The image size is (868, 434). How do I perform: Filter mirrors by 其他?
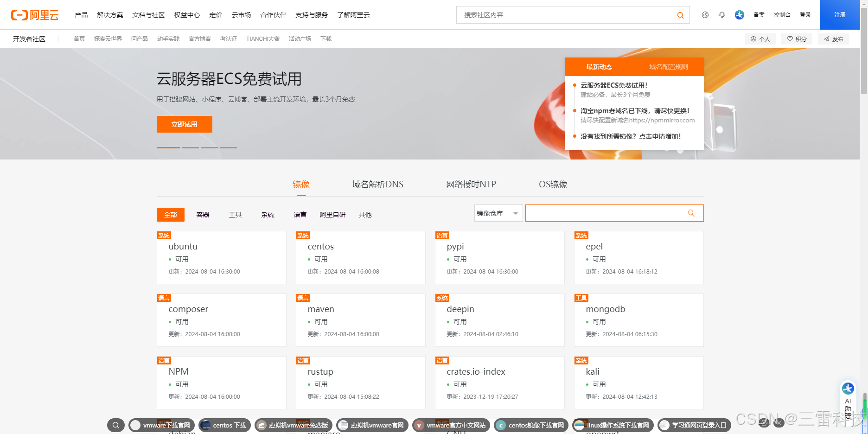[365, 215]
